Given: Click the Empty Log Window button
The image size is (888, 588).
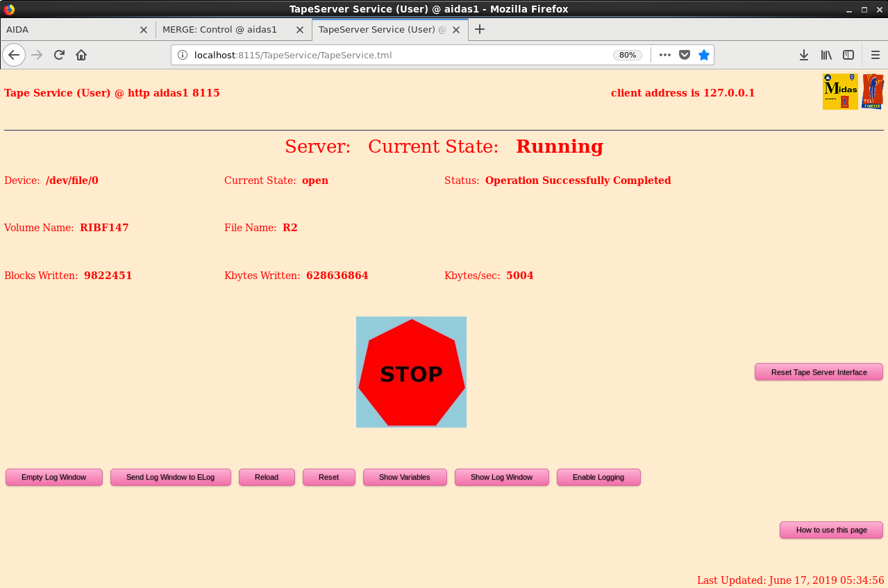Looking at the screenshot, I should point(54,477).
